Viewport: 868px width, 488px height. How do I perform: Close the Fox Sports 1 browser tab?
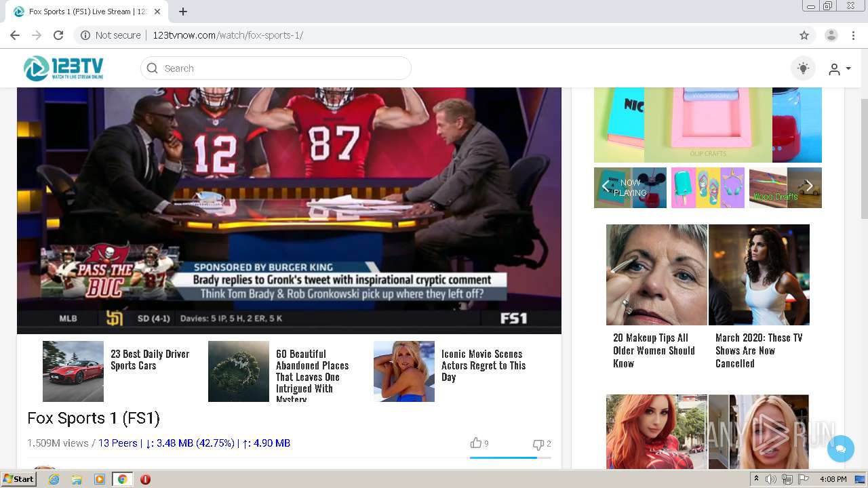pyautogui.click(x=157, y=12)
